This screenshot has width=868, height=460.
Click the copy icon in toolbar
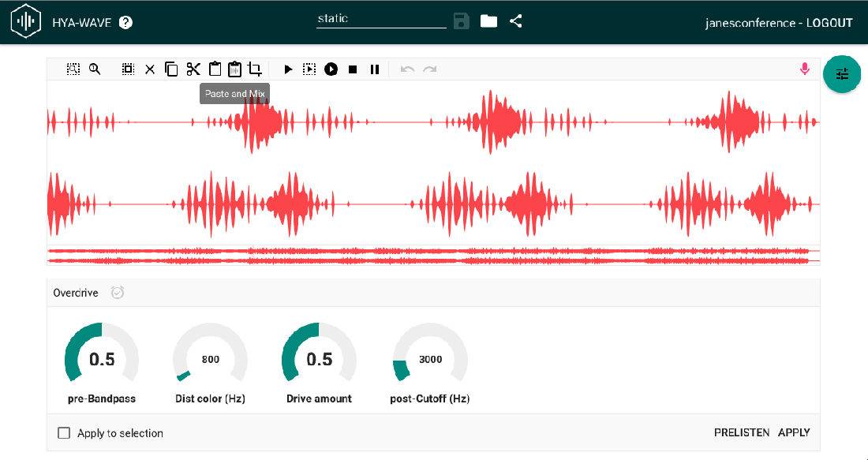(x=171, y=69)
